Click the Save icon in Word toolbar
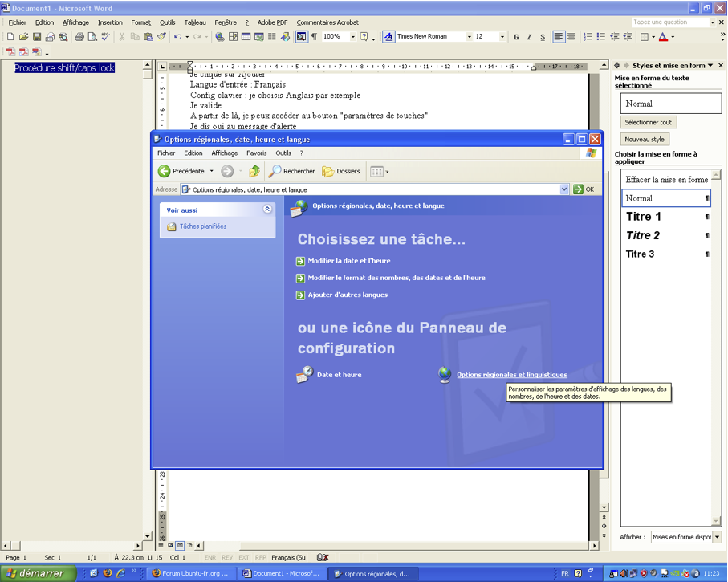The width and height of the screenshot is (728, 582). (x=37, y=37)
